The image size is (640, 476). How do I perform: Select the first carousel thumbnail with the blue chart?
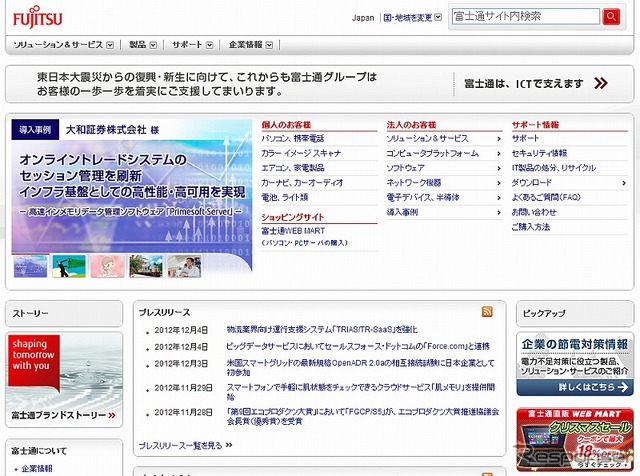[x=31, y=266]
